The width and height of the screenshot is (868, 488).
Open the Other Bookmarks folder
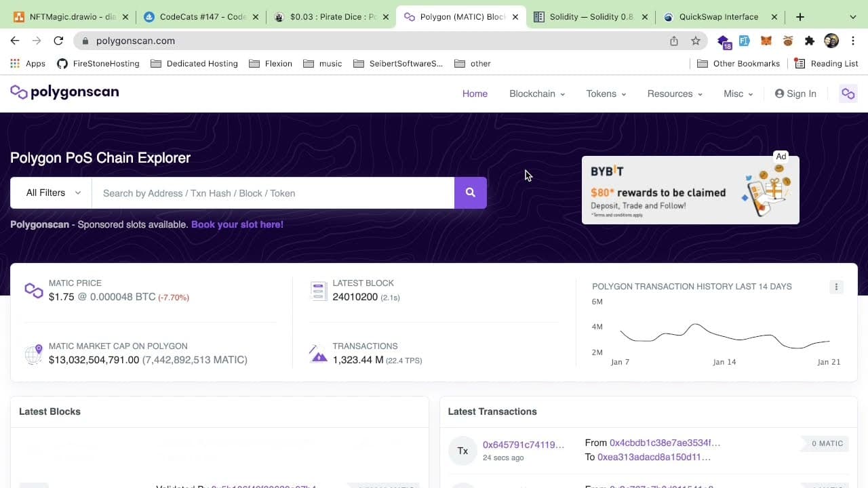pos(738,64)
